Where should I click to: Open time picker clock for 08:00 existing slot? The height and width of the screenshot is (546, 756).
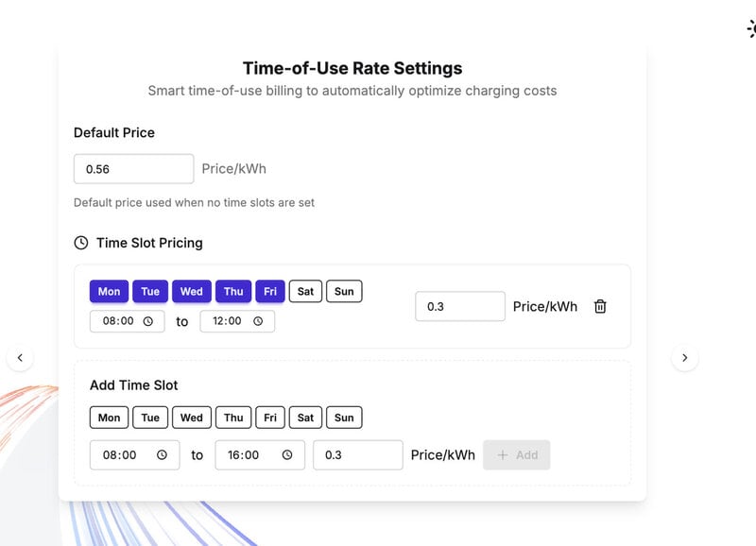click(x=148, y=321)
